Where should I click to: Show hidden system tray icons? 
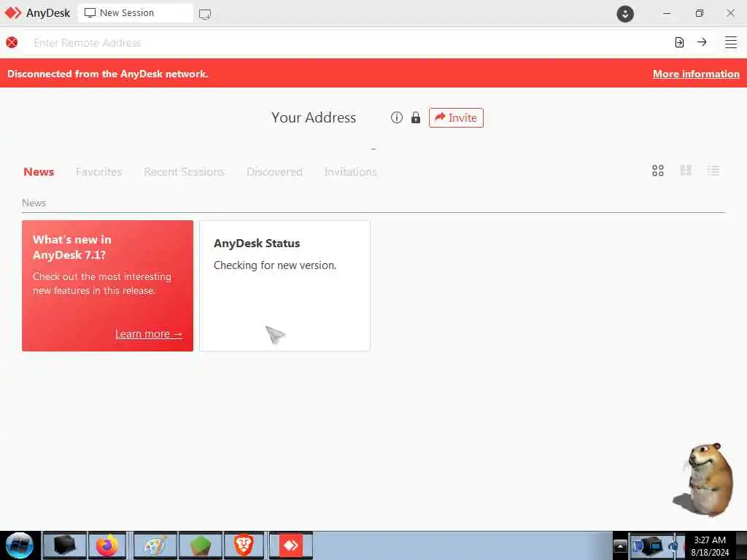click(620, 545)
